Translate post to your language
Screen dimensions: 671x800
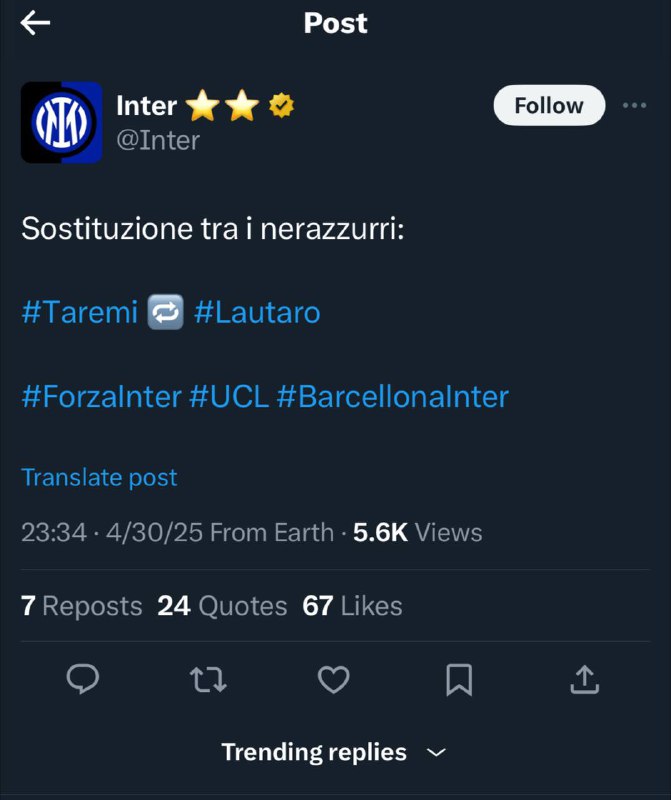click(99, 477)
